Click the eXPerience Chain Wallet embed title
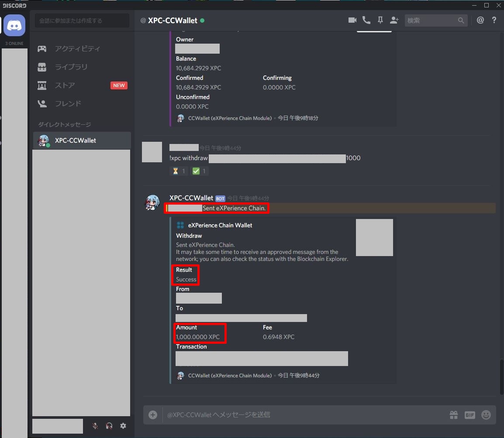The height and width of the screenshot is (438, 504). 220,225
